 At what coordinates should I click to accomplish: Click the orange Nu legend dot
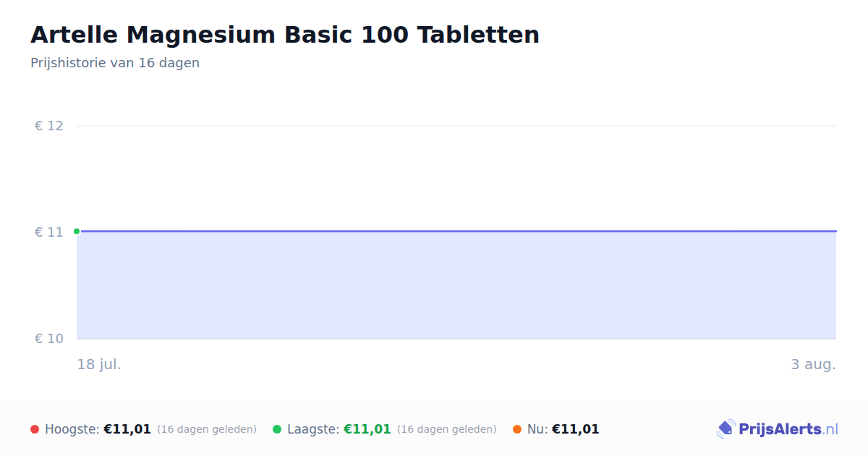517,429
